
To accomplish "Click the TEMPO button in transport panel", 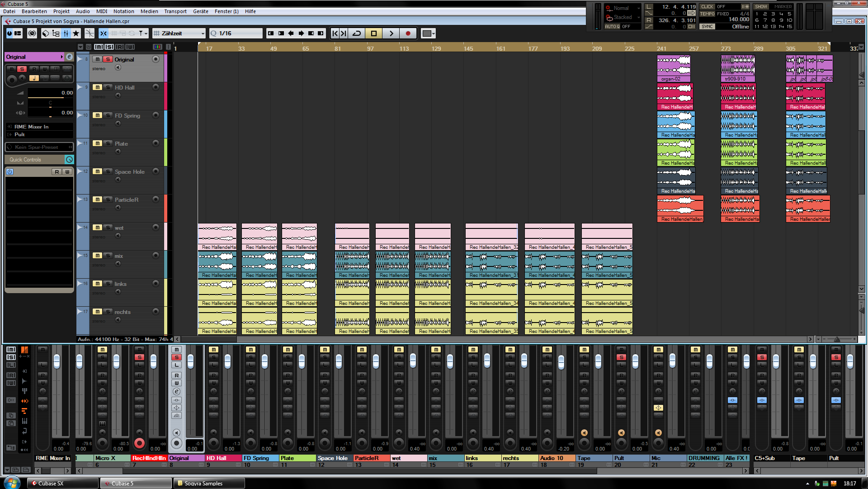I will (x=707, y=14).
